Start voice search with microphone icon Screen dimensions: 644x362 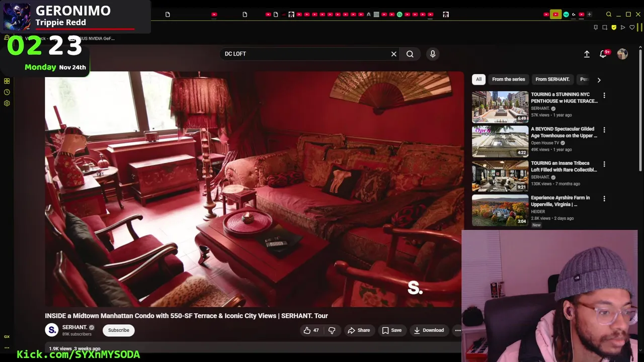[433, 54]
